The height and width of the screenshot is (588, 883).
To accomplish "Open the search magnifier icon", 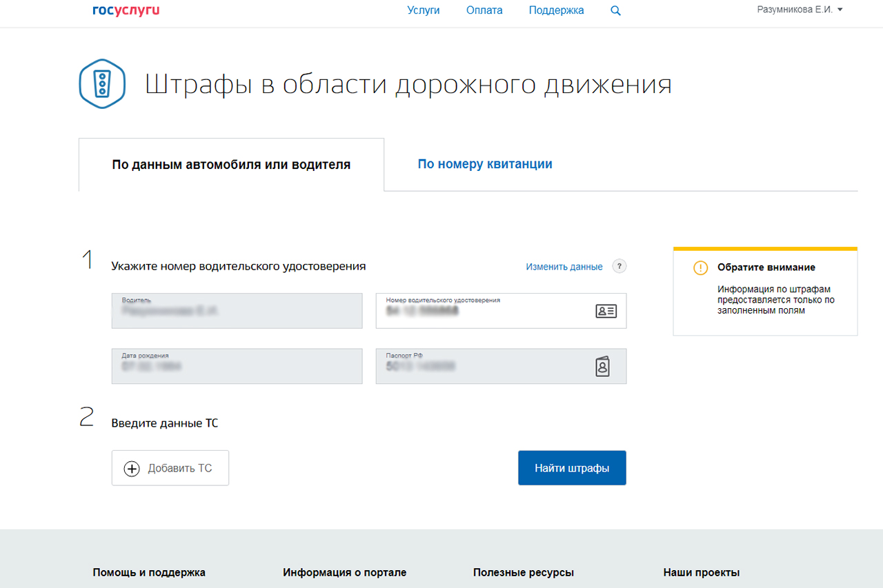I will tap(616, 11).
